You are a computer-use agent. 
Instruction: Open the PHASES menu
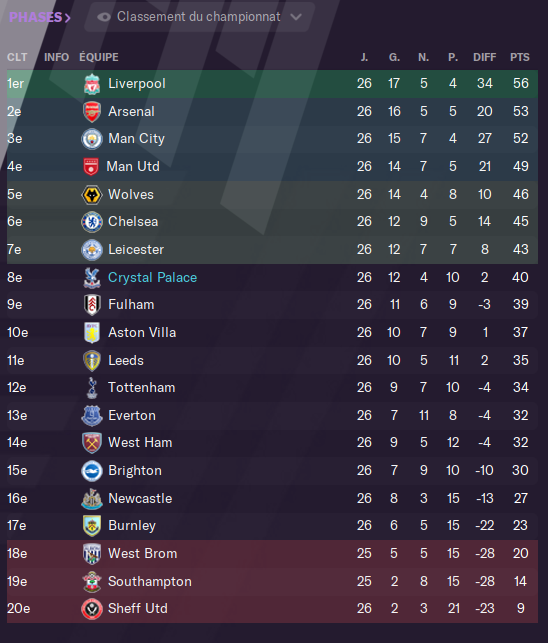39,17
